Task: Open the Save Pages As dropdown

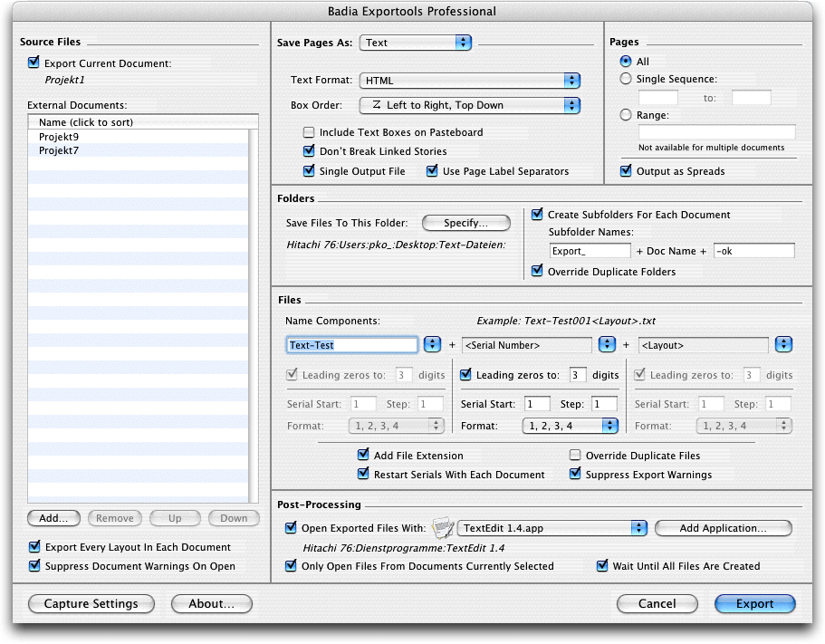Action: click(x=415, y=43)
